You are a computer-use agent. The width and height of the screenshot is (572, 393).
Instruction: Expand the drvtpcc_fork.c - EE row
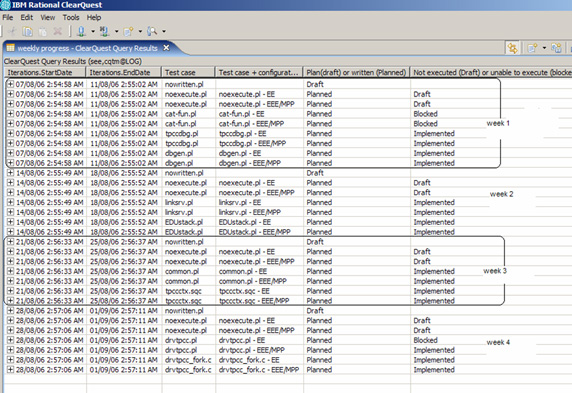click(10, 360)
